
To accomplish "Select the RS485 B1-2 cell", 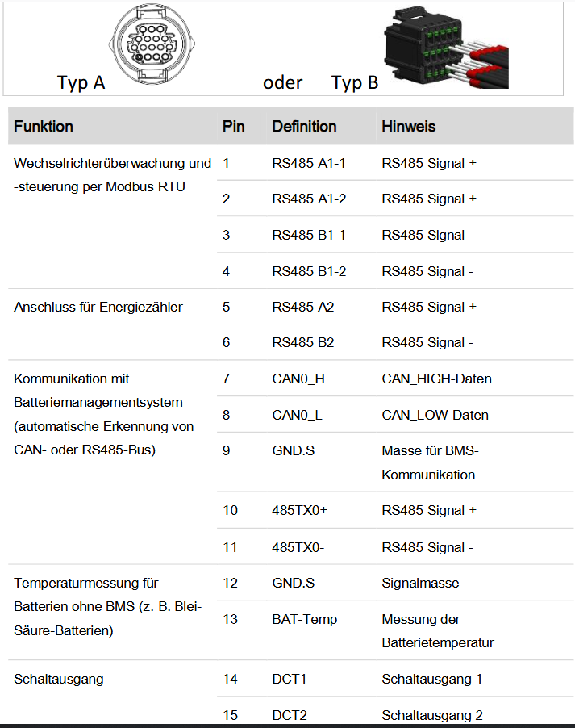I will pyautogui.click(x=309, y=271).
